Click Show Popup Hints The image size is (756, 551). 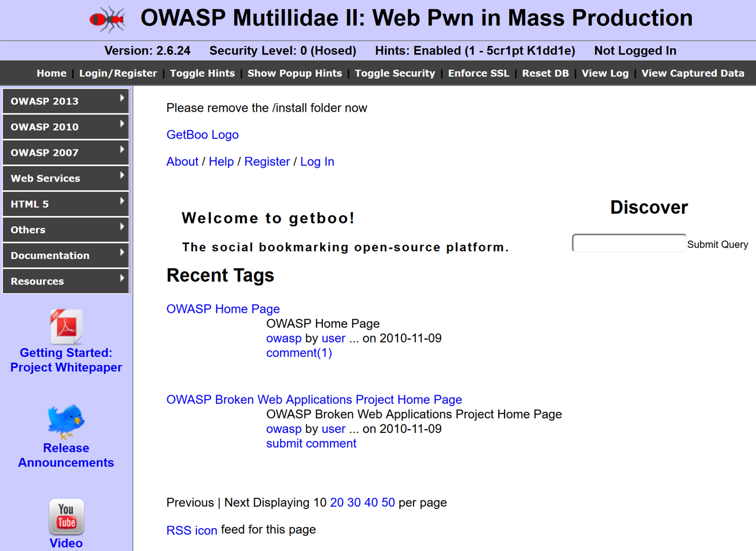coord(294,73)
